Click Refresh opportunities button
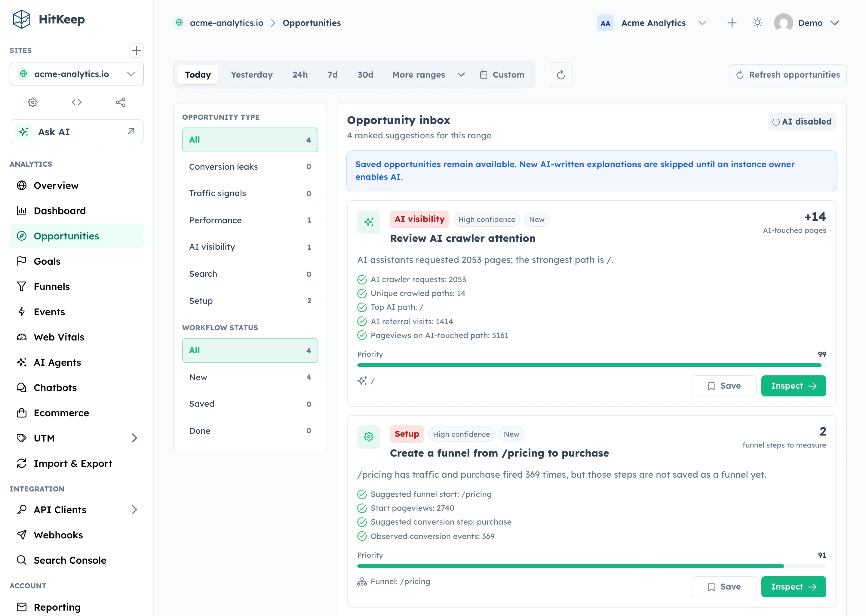 787,75
